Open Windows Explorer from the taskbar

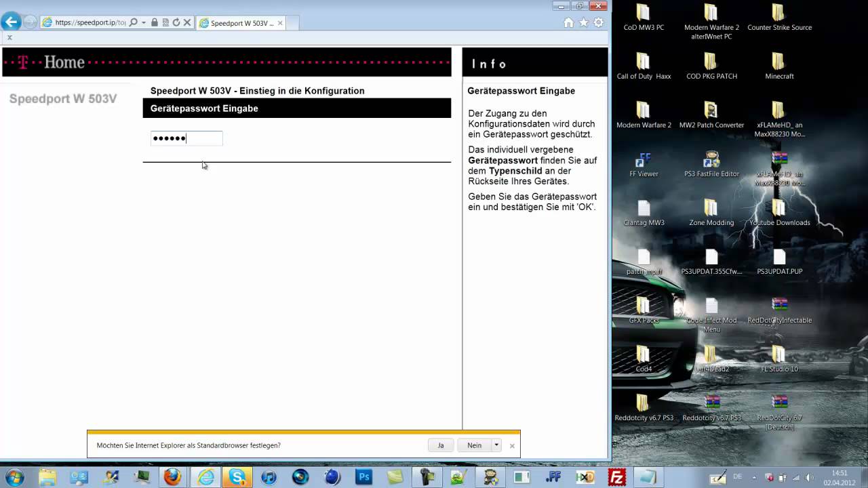pos(47,477)
